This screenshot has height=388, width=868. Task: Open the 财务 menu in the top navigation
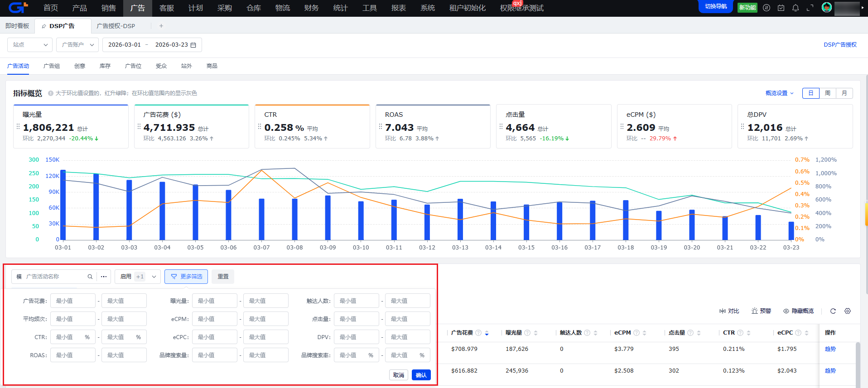311,8
